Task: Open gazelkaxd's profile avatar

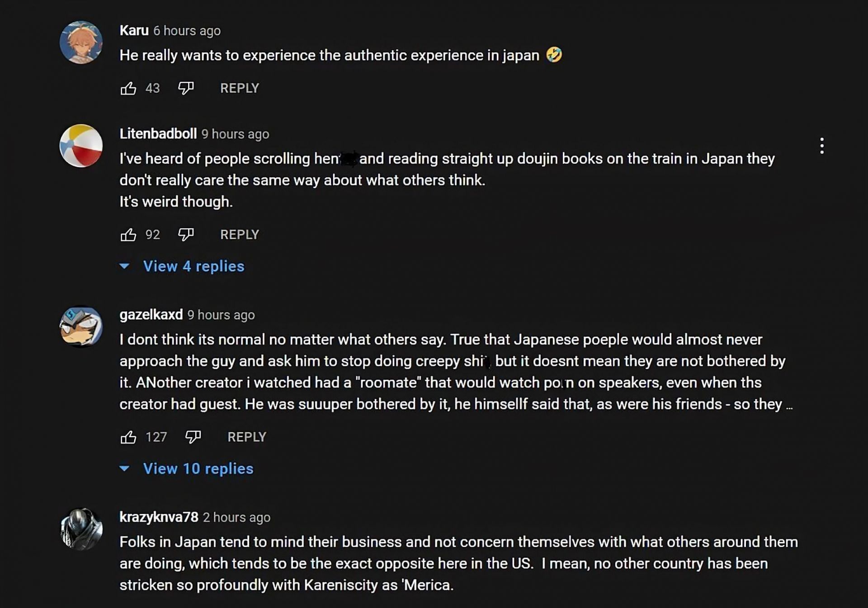Action: 81,327
